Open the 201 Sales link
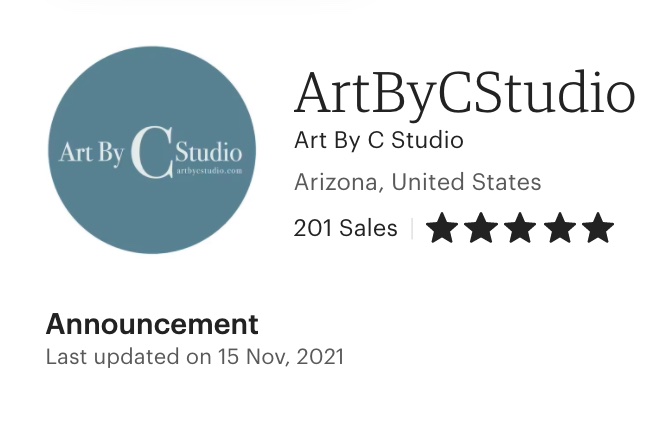This screenshot has width=660, height=442. tap(346, 228)
